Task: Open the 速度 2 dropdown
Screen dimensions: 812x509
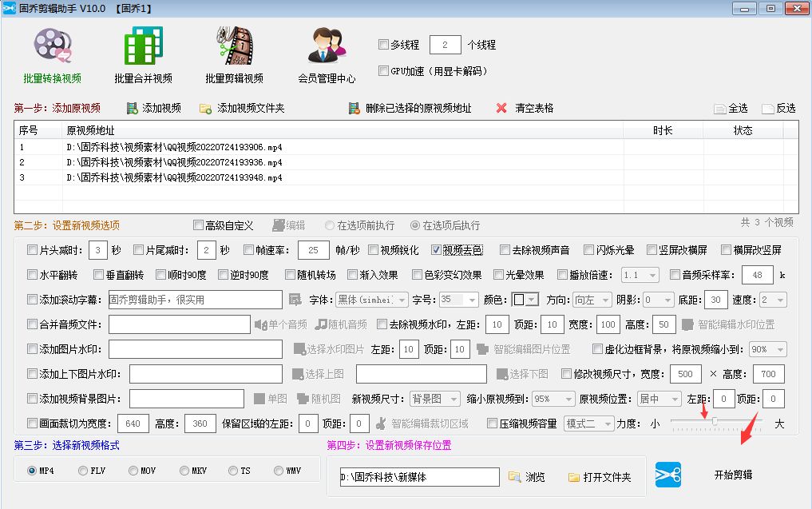Action: pyautogui.click(x=773, y=300)
